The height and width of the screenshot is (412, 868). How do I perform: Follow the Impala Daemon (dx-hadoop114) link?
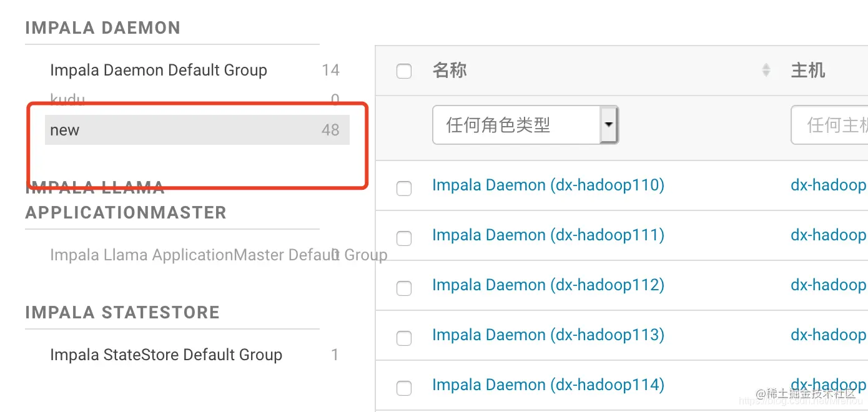pos(548,385)
